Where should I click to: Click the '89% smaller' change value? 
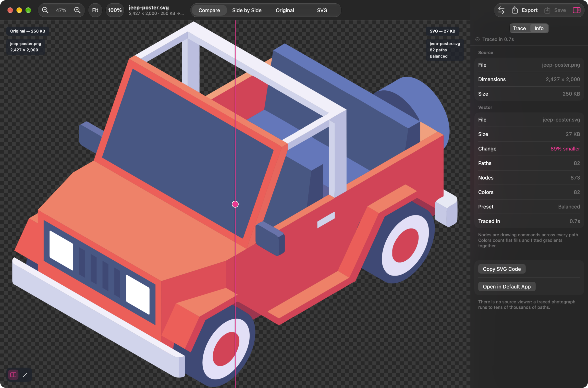[565, 148]
